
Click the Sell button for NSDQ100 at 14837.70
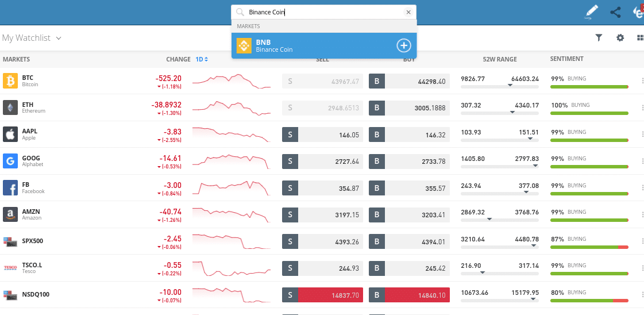tap(322, 295)
